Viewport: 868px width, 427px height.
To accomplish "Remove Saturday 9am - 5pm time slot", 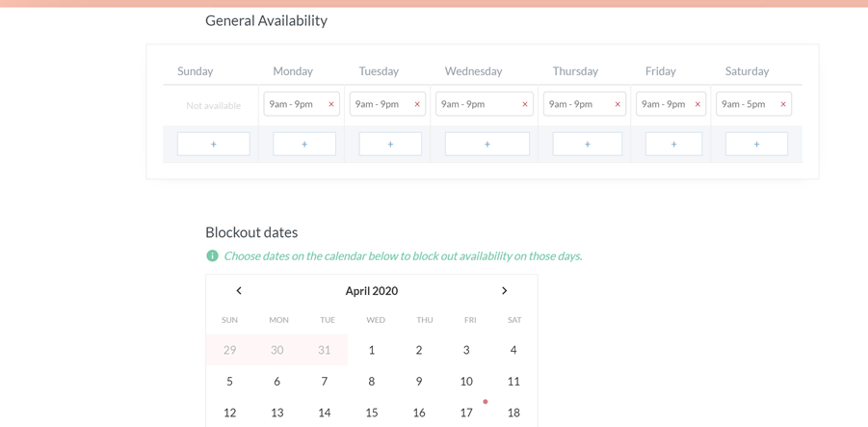I will pyautogui.click(x=783, y=104).
